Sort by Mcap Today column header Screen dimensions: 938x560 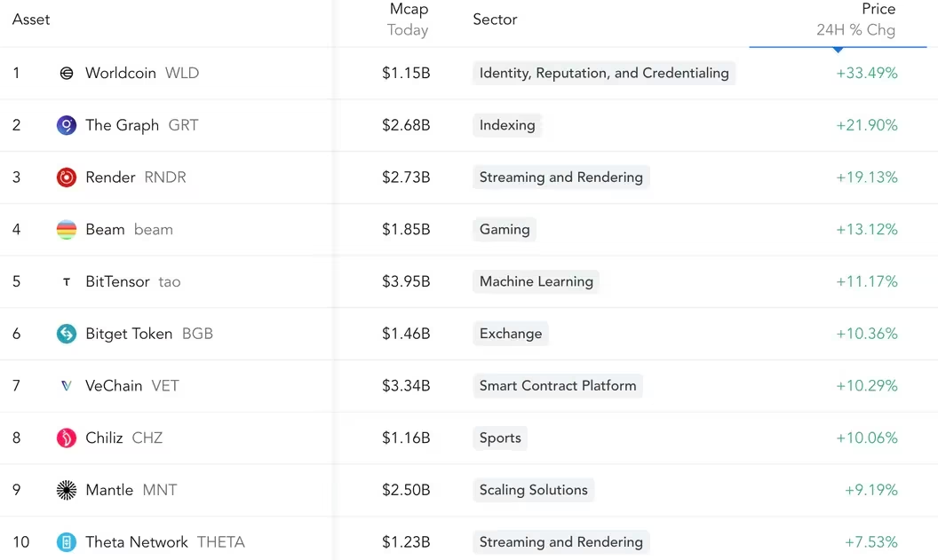click(408, 20)
